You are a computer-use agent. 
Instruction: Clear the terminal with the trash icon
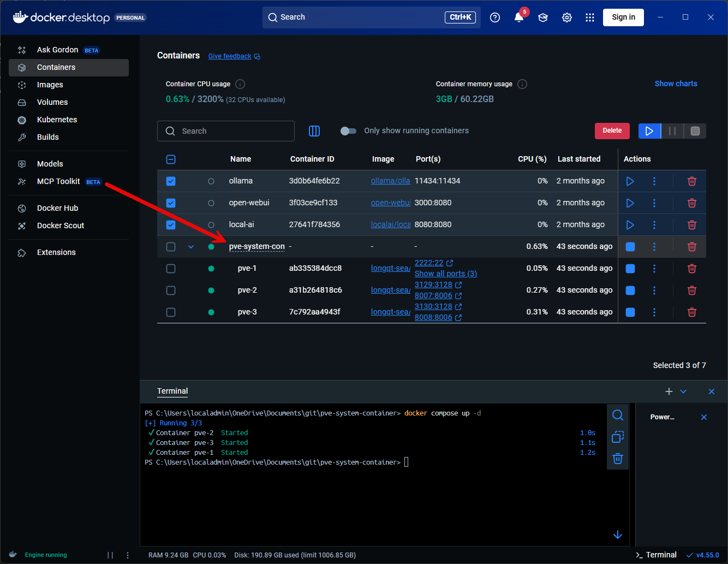pyautogui.click(x=618, y=459)
